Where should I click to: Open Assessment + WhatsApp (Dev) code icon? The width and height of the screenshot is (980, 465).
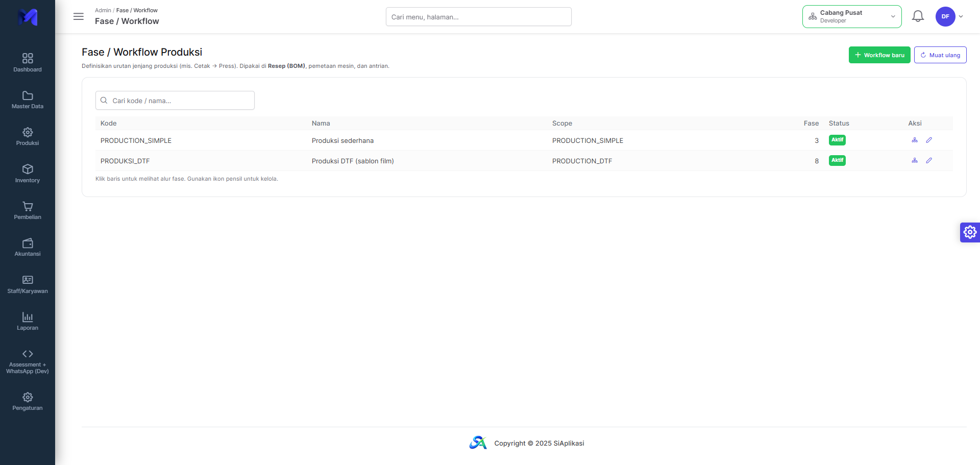point(28,354)
